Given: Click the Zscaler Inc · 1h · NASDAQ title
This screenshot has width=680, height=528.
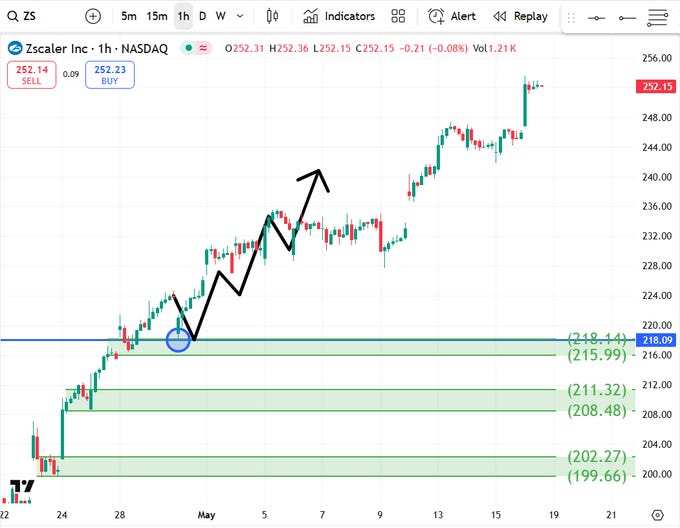Looking at the screenshot, I should [96, 49].
